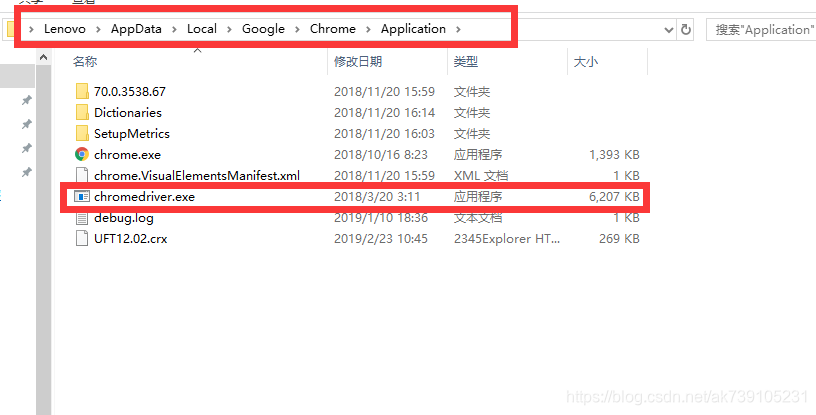Select the file name chrome.VisualElementsManifest.xml

[197, 175]
